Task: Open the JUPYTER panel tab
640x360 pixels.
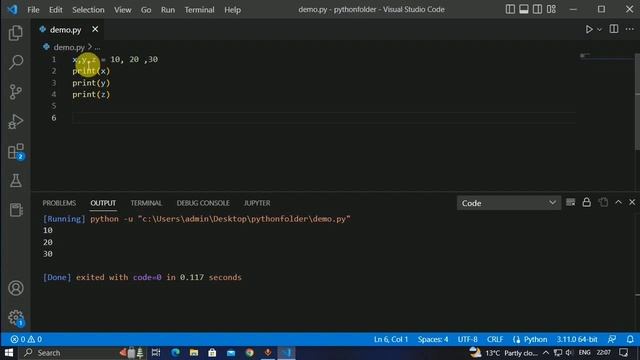Action: 257,203
